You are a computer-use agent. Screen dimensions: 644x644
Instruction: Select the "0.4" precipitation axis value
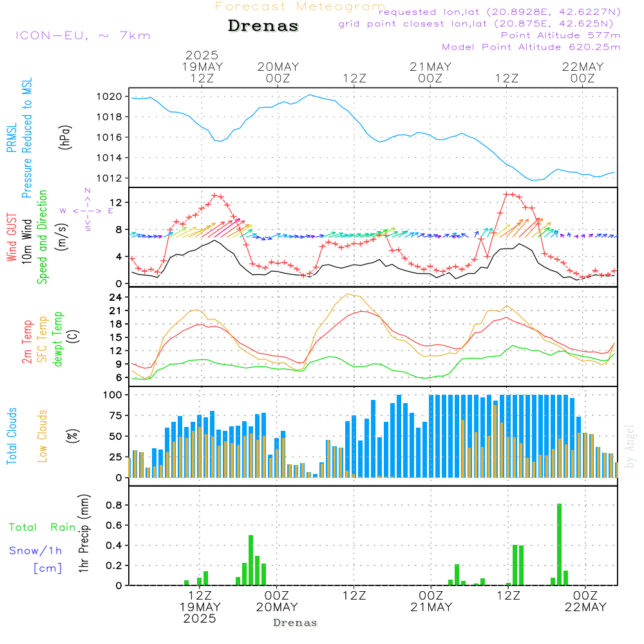point(114,545)
